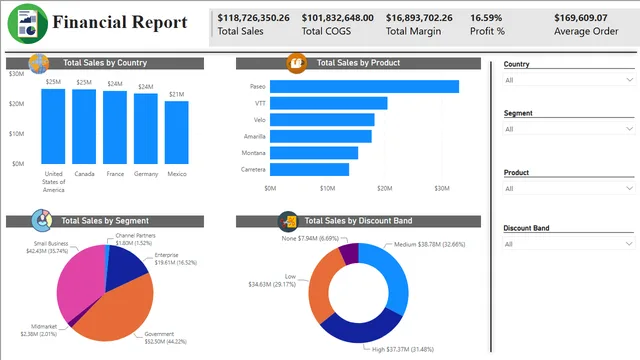This screenshot has height=360, width=640.
Task: Click the Total Sales by Country title
Action: (x=105, y=63)
